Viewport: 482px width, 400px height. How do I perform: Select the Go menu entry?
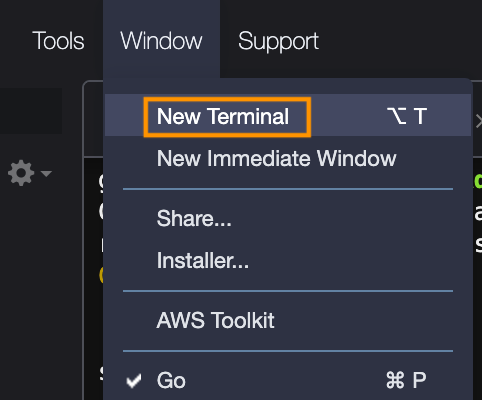click(x=171, y=380)
